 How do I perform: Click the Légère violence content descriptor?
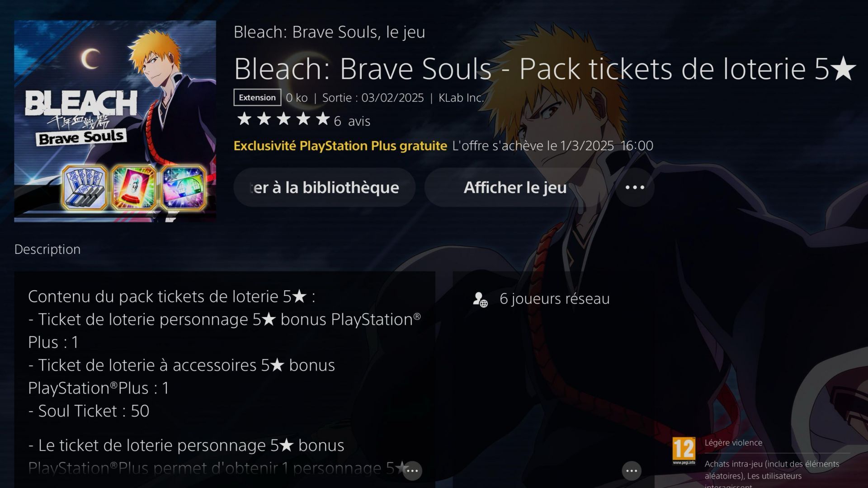(x=733, y=443)
